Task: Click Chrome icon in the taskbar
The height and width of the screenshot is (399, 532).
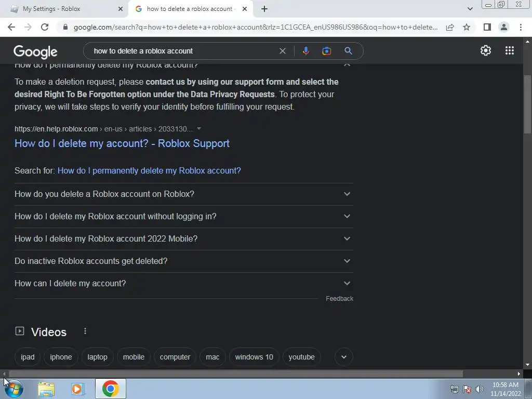Action: coord(111,389)
